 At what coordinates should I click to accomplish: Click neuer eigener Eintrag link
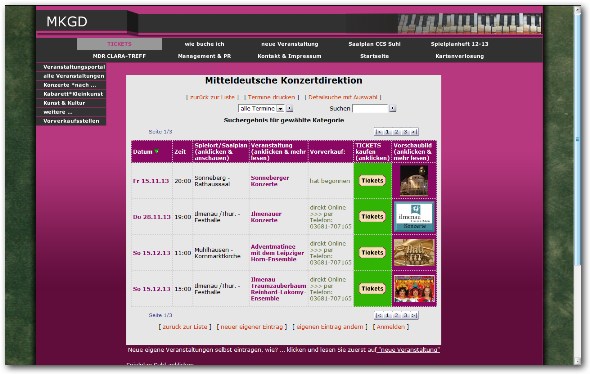252,327
